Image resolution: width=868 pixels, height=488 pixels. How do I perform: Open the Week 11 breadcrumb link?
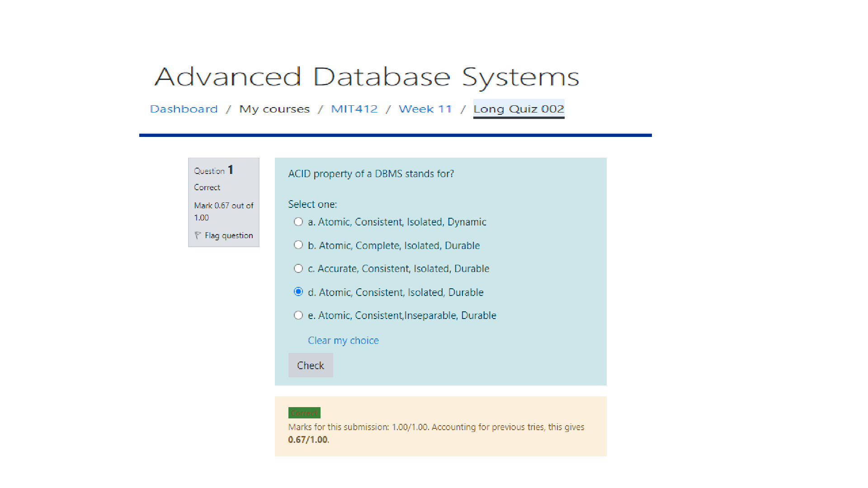click(425, 109)
